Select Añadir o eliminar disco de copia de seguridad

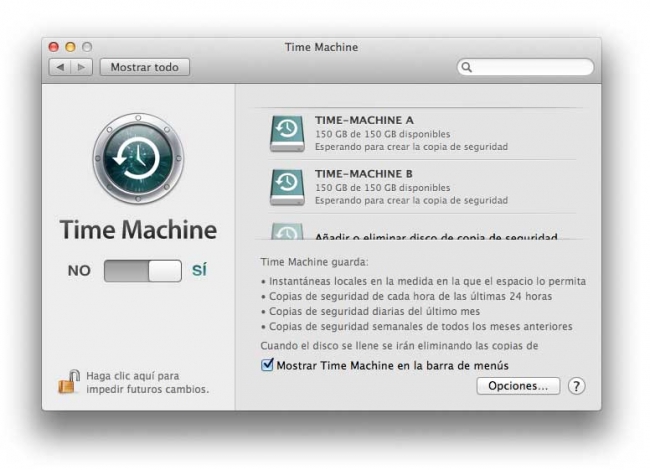[436, 236]
